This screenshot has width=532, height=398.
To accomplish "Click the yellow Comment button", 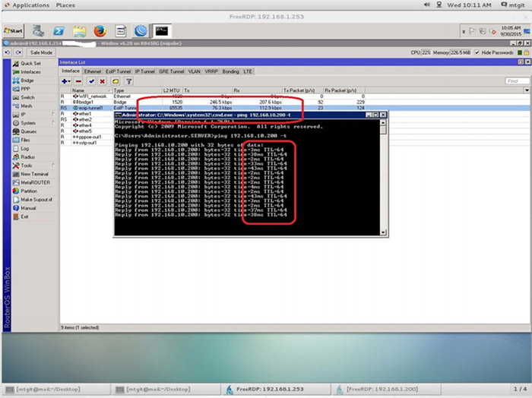I will (x=116, y=81).
